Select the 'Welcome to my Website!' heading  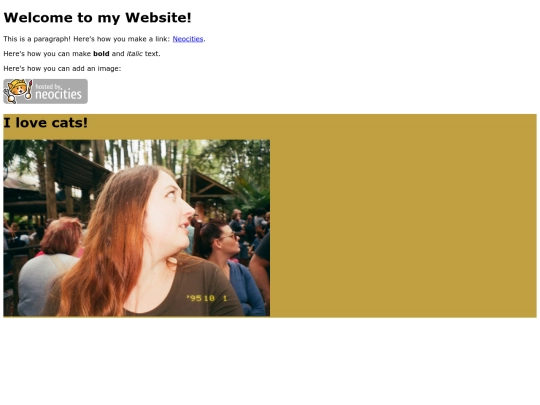97,18
